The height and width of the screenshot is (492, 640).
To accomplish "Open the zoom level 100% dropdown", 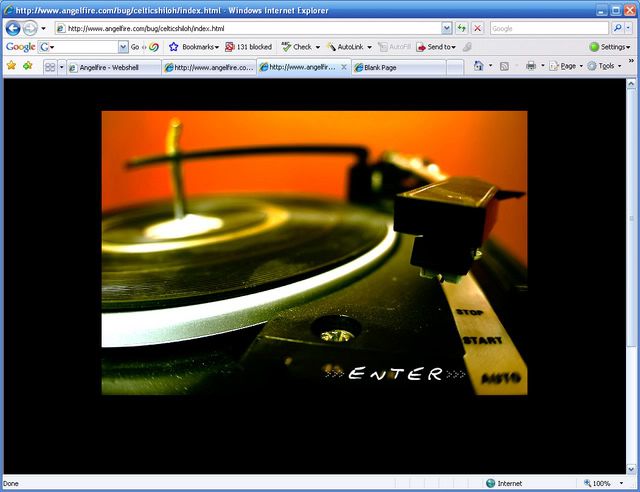I will click(603, 483).
